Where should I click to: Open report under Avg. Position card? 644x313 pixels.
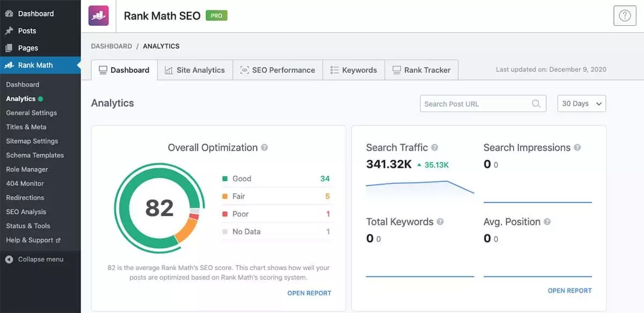[569, 290]
